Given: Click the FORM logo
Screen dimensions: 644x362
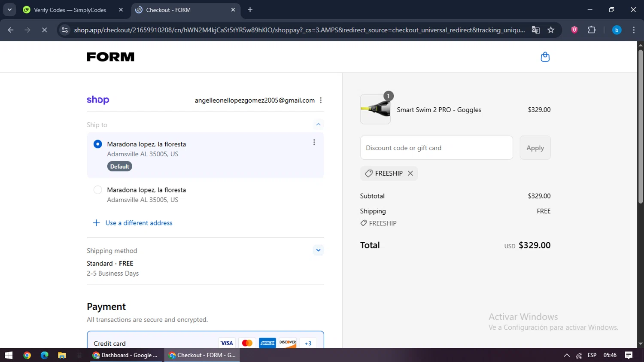Looking at the screenshot, I should point(110,57).
